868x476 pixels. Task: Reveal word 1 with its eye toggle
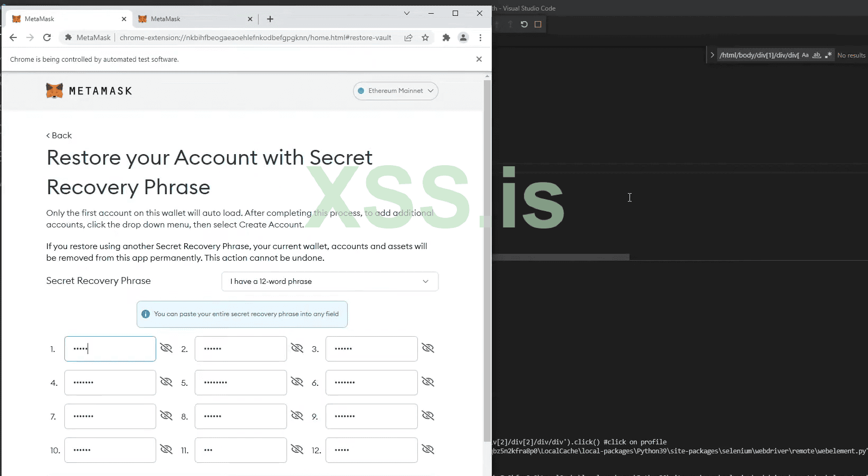(x=166, y=348)
